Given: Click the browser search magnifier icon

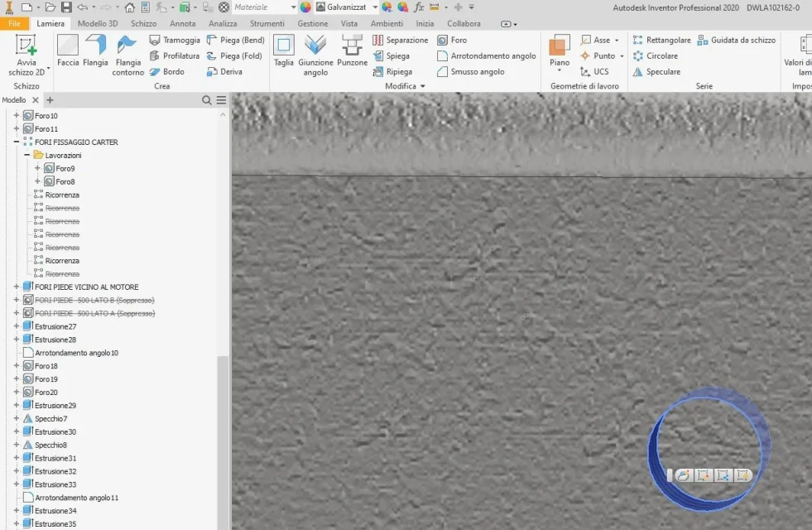Looking at the screenshot, I should [207, 100].
